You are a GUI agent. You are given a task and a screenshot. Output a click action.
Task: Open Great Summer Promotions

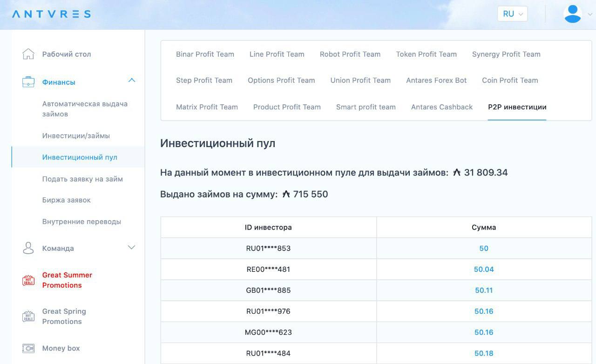[x=67, y=280]
